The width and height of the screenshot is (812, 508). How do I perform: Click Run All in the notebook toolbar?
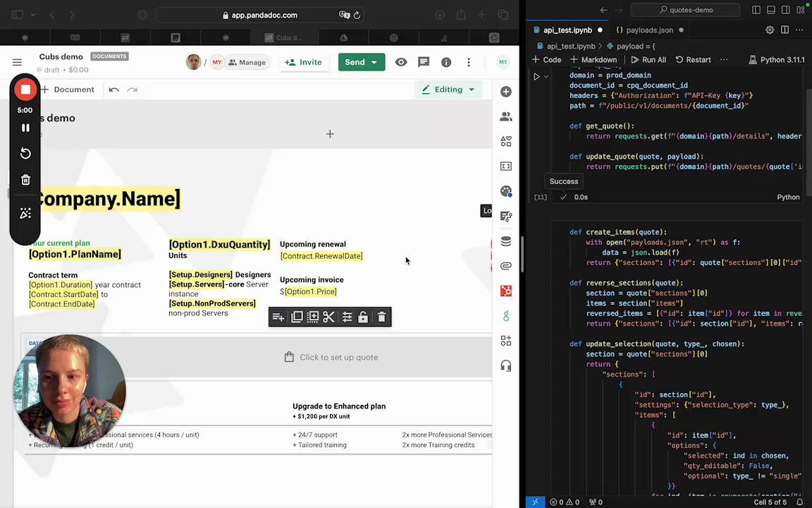tap(648, 59)
